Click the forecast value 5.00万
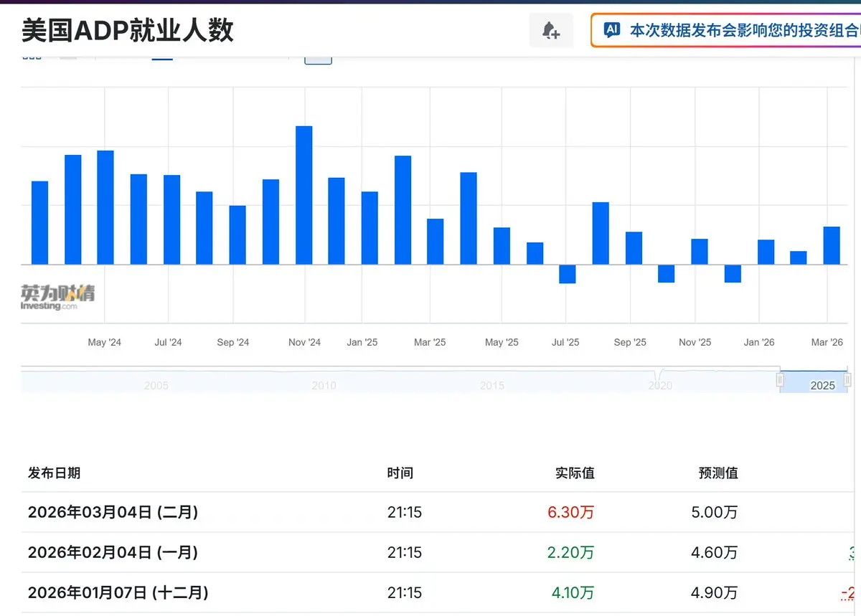The width and height of the screenshot is (861, 616). [714, 513]
